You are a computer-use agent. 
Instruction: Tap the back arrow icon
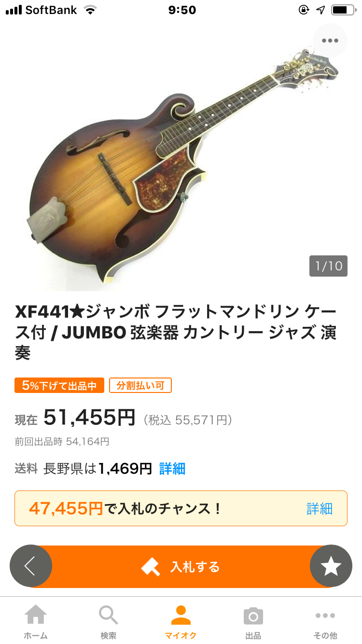tap(31, 565)
